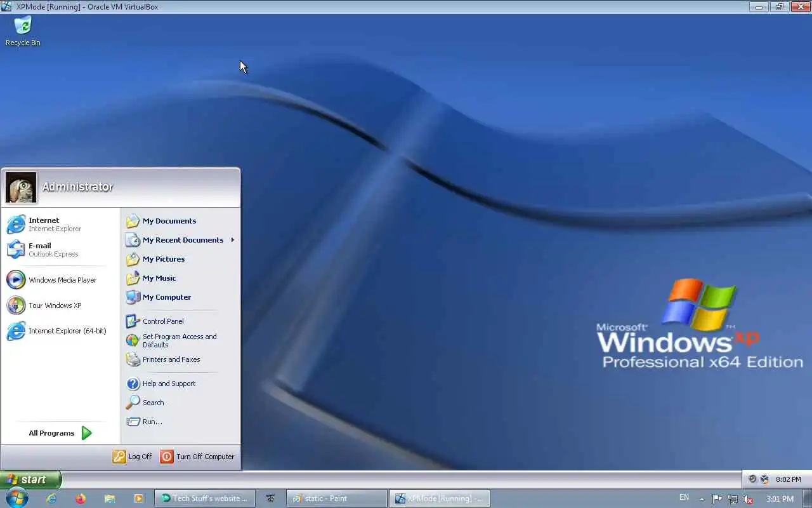Open Action Center flag icon
This screenshot has height=508, width=812.
click(717, 499)
